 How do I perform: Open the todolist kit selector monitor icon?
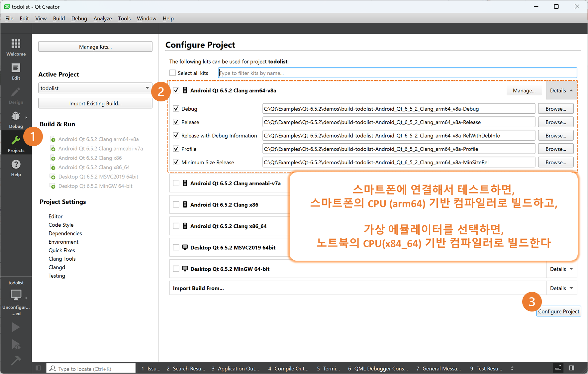pos(16,295)
